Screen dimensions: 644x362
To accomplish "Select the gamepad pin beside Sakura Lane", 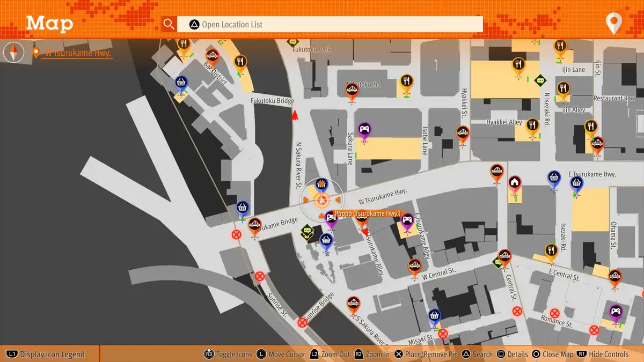I will tap(364, 130).
